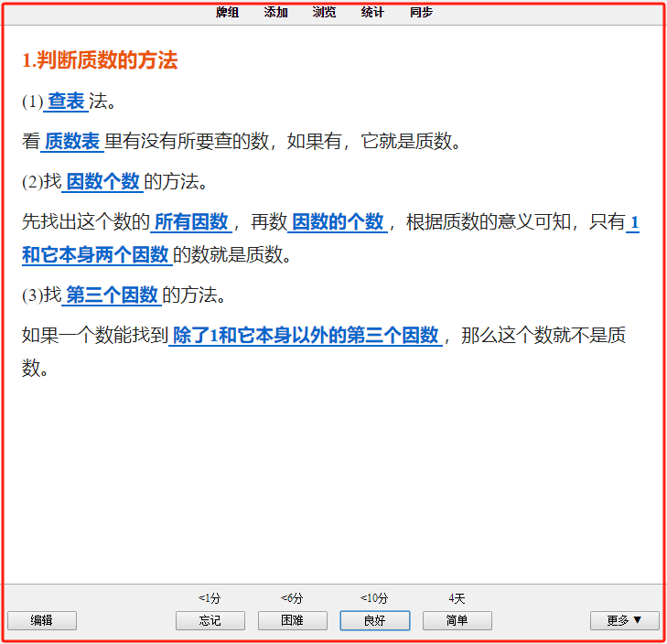The height and width of the screenshot is (644, 667).
Task: Click the cloze answer 第三个因数
Action: click(x=112, y=295)
